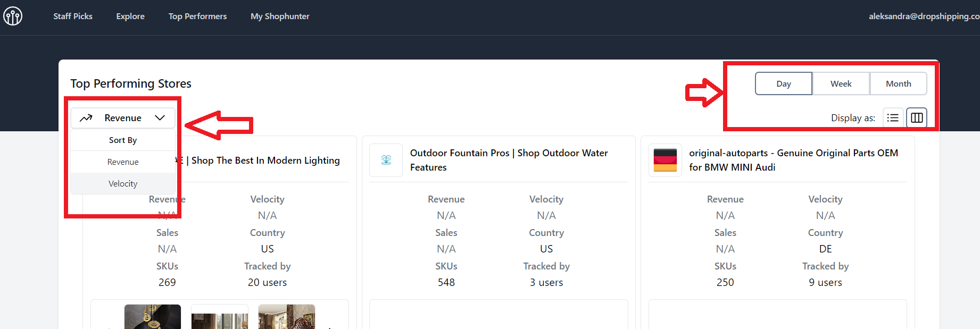Click the Shophunter logo icon
This screenshot has height=329, width=980.
[13, 16]
